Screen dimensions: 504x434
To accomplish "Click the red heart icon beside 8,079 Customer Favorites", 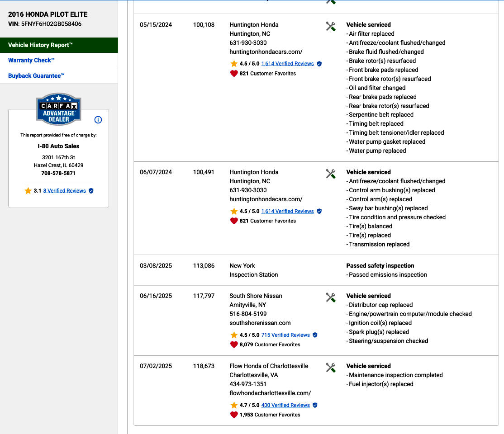I will pyautogui.click(x=234, y=344).
